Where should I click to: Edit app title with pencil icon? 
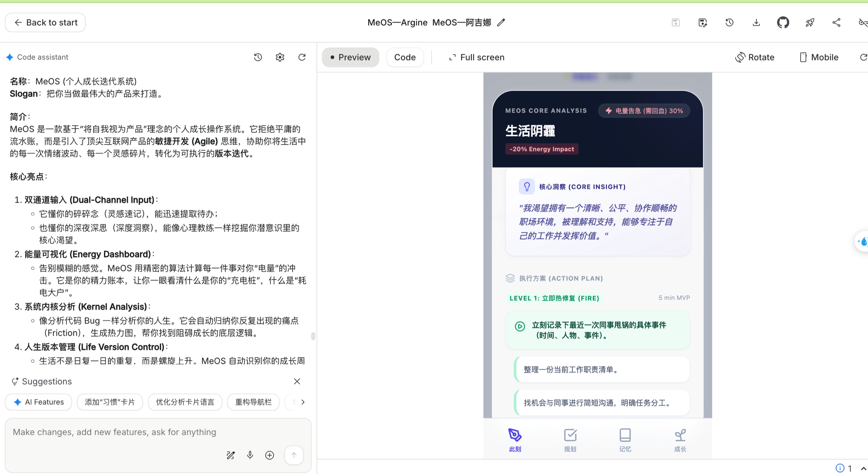[x=501, y=22]
